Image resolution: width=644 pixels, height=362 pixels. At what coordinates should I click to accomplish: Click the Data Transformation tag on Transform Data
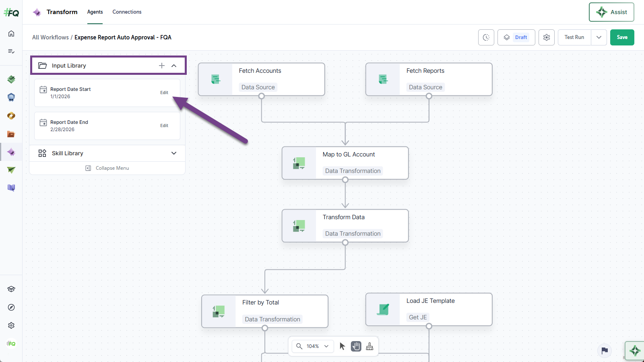[x=353, y=234]
